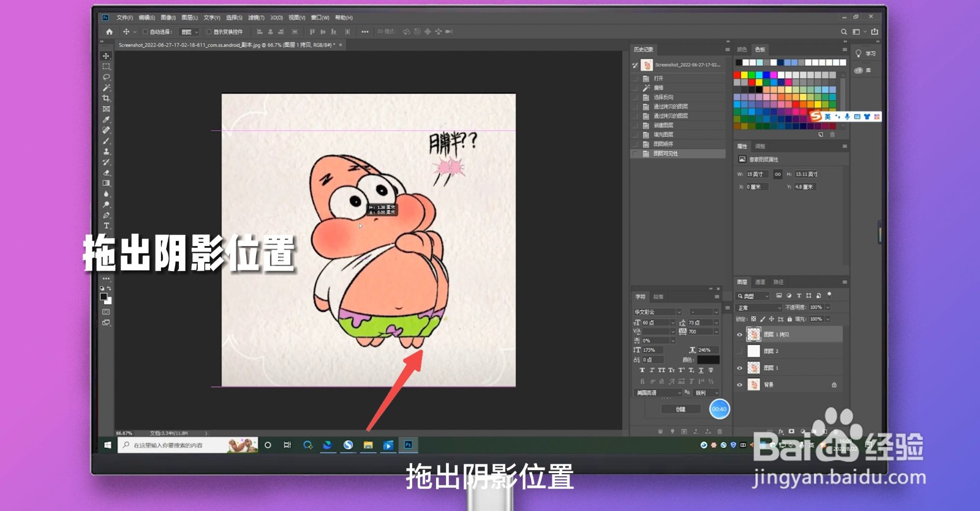This screenshot has width=980, height=511.
Task: Select the Horizontal Type tool
Action: [x=106, y=226]
